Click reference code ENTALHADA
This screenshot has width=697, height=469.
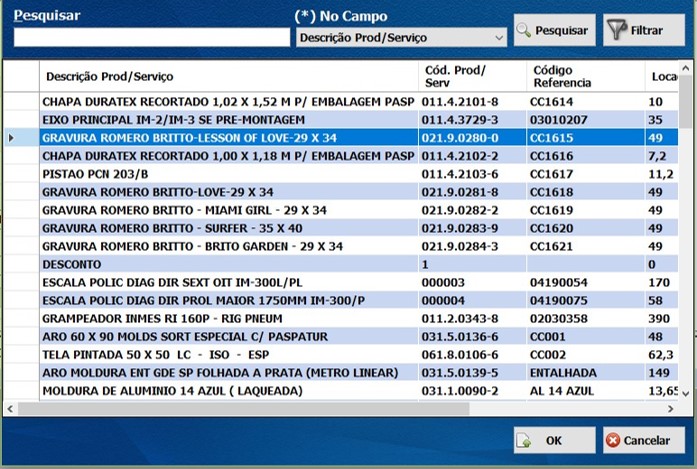coord(563,373)
